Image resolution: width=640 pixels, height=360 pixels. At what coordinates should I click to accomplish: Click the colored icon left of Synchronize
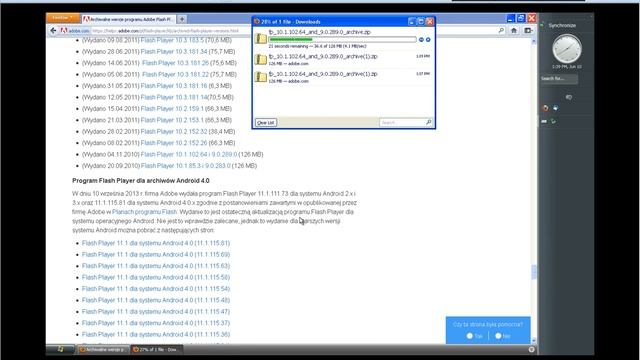(542, 25)
